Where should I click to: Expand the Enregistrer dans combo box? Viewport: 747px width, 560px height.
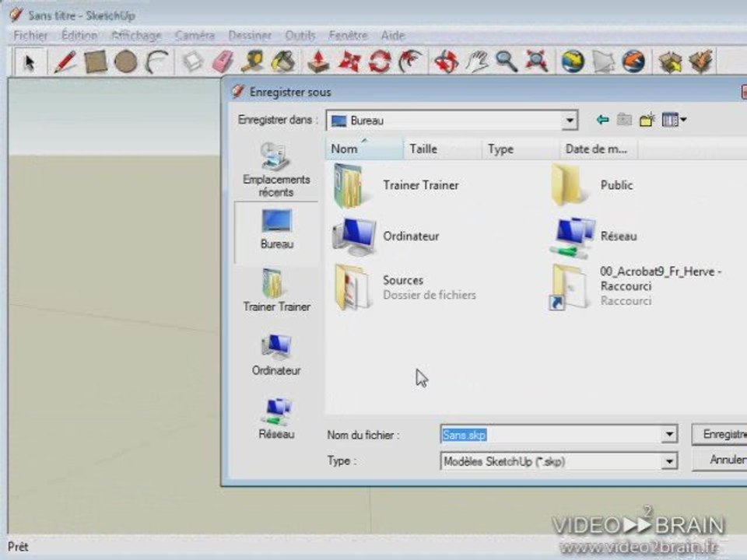point(570,121)
